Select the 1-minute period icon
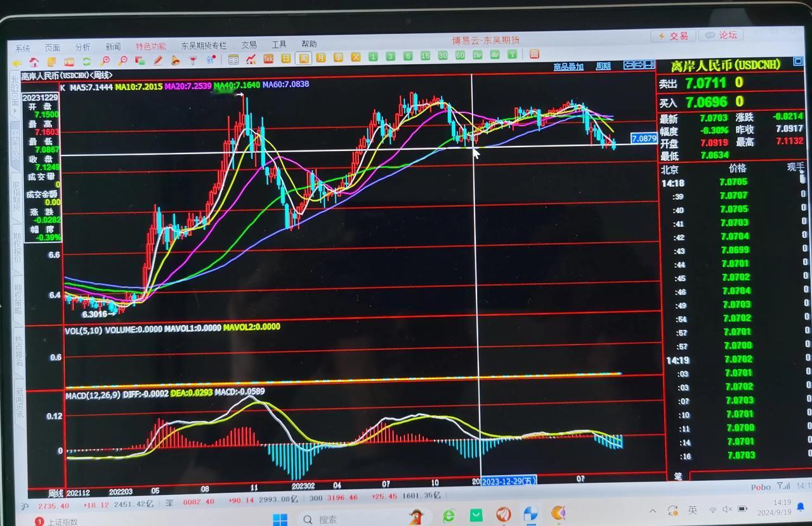This screenshot has width=812, height=526. [373, 56]
